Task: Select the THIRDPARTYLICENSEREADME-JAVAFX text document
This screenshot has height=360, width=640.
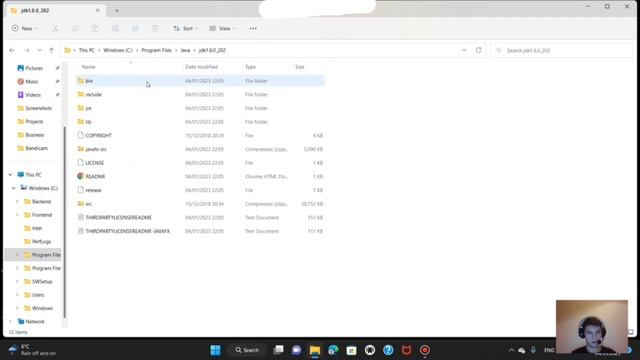Action: click(200, 231)
